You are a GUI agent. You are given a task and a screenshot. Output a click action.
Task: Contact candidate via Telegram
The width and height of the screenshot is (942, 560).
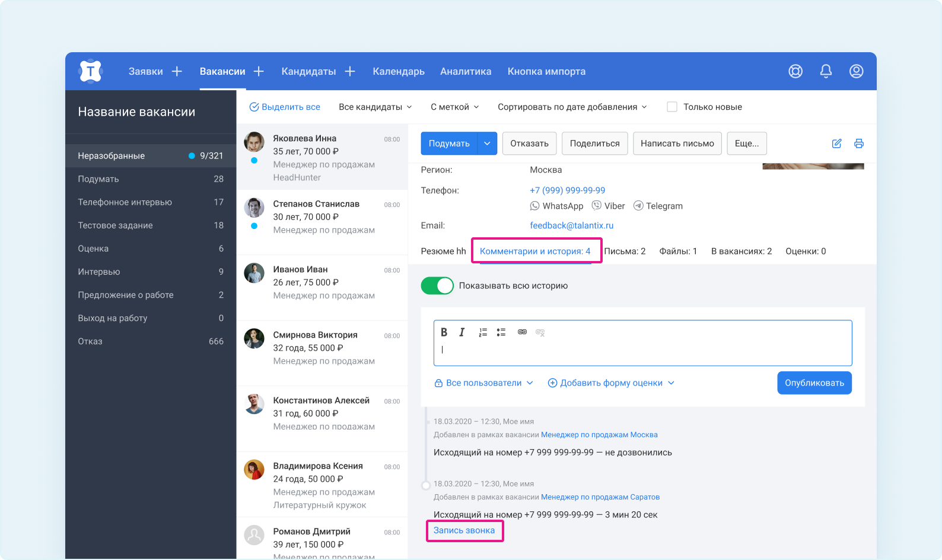coord(658,206)
